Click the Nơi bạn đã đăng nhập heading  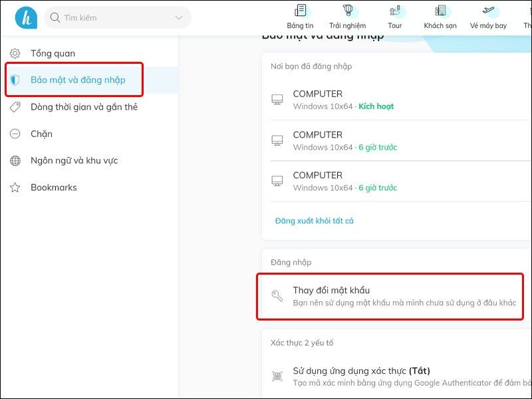click(x=311, y=66)
